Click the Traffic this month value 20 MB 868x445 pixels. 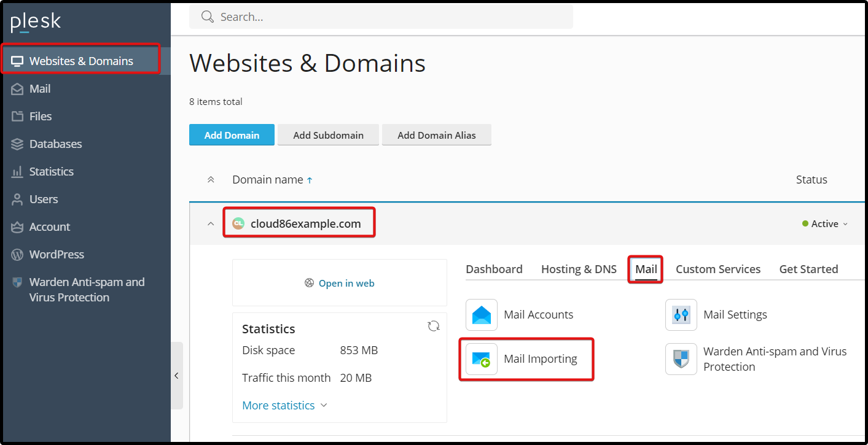point(356,378)
